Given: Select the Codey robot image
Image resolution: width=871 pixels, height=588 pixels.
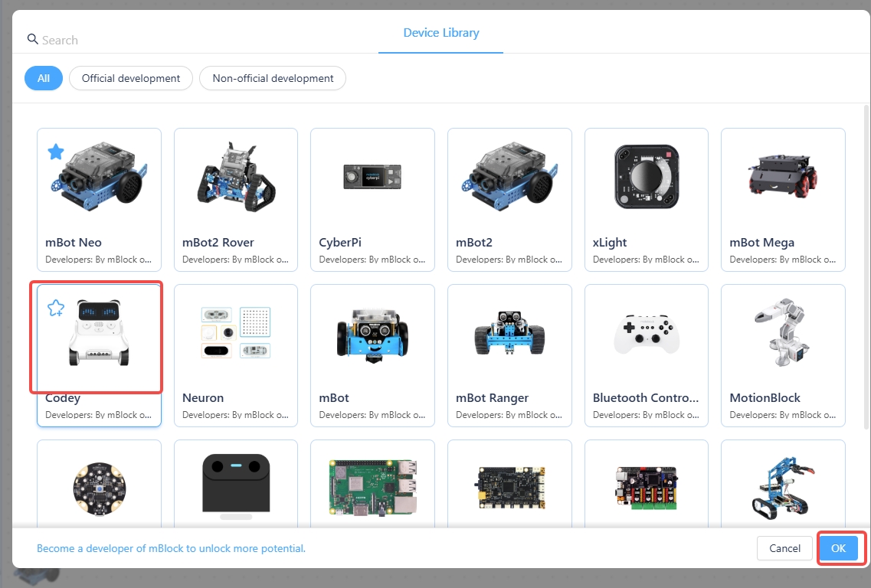Looking at the screenshot, I should tap(99, 333).
